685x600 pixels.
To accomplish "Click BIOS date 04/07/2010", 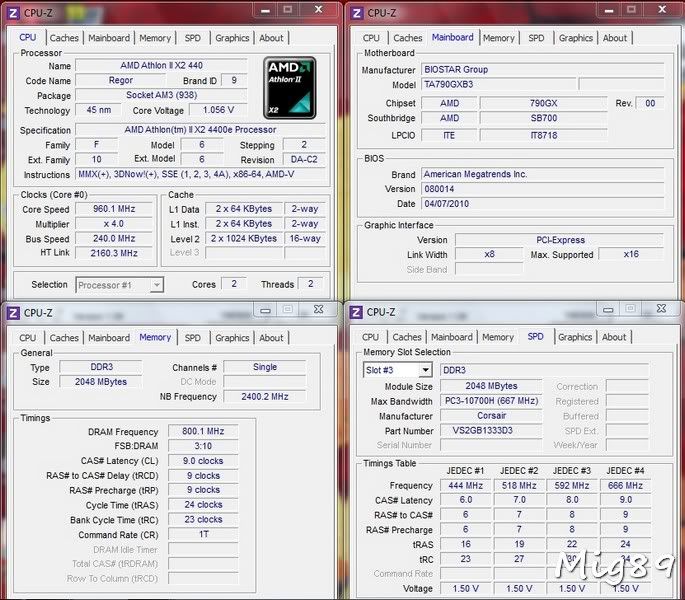I will point(543,204).
